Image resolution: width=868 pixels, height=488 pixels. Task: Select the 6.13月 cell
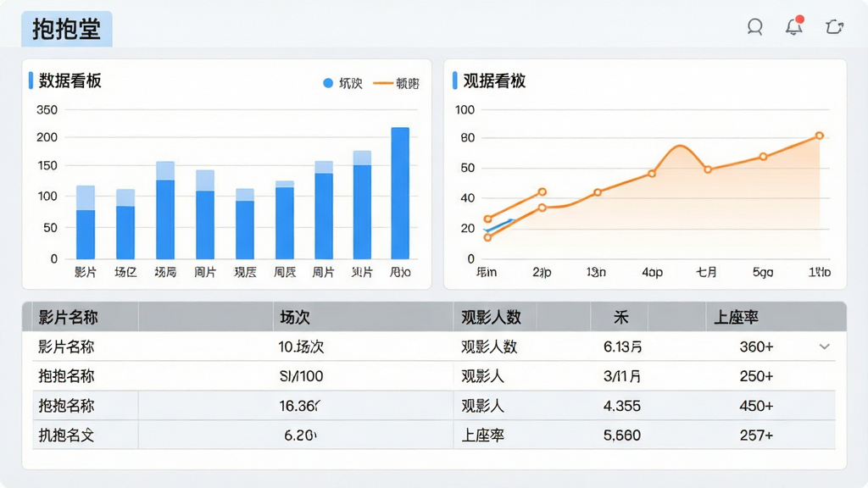pos(623,347)
